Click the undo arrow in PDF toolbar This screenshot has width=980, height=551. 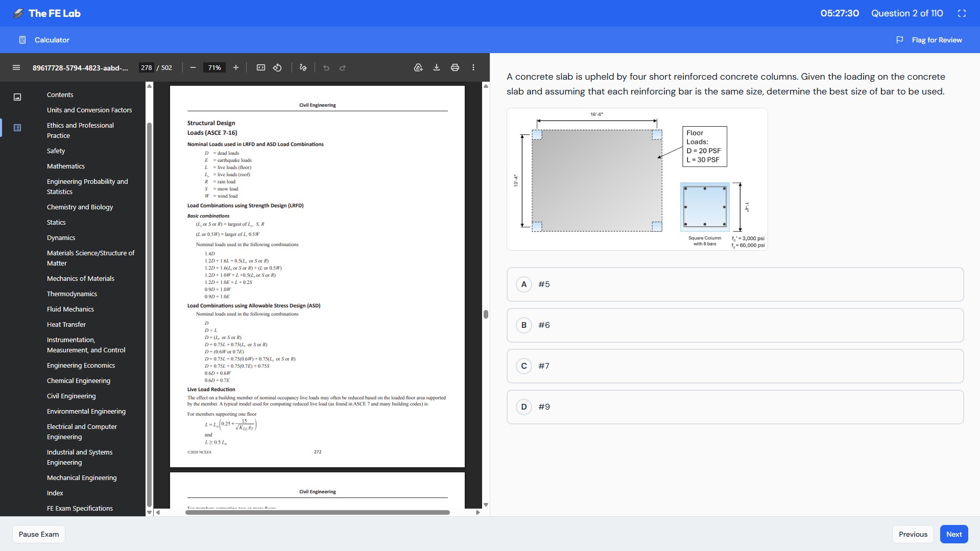coord(326,67)
